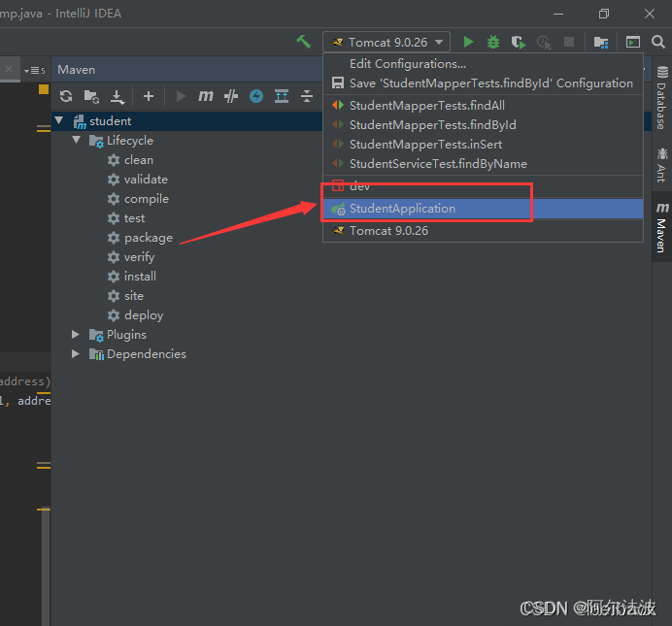Viewport: 672px width, 626px height.
Task: Toggle skip tests mode icon
Action: [231, 96]
